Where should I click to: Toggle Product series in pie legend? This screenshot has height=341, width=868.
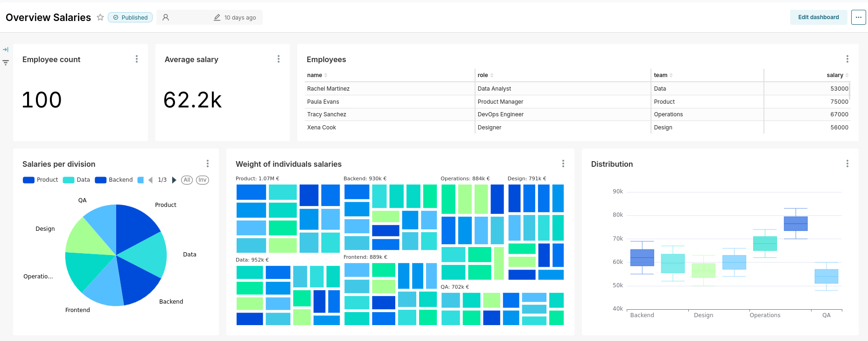coord(41,180)
